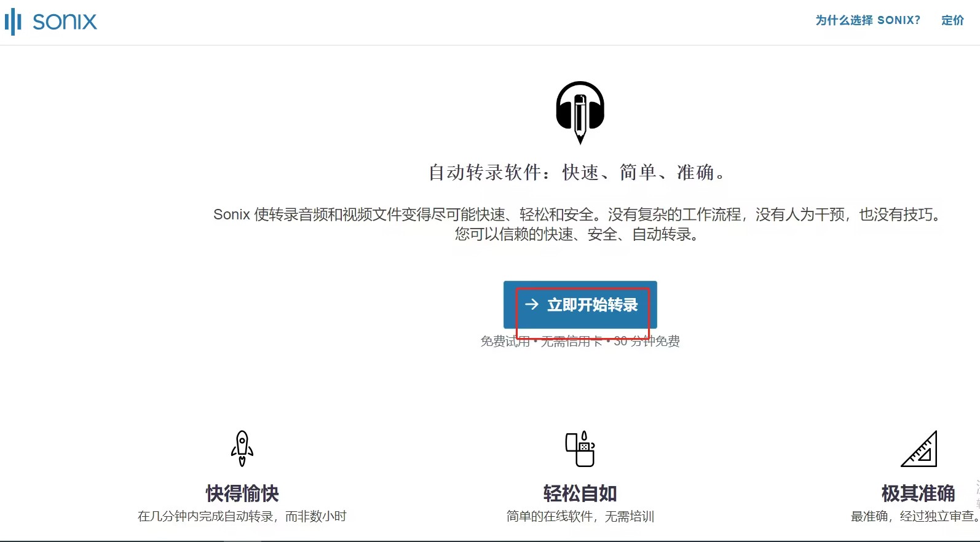Click the 轻松自如 heading
The height and width of the screenshot is (542, 980).
click(x=580, y=493)
